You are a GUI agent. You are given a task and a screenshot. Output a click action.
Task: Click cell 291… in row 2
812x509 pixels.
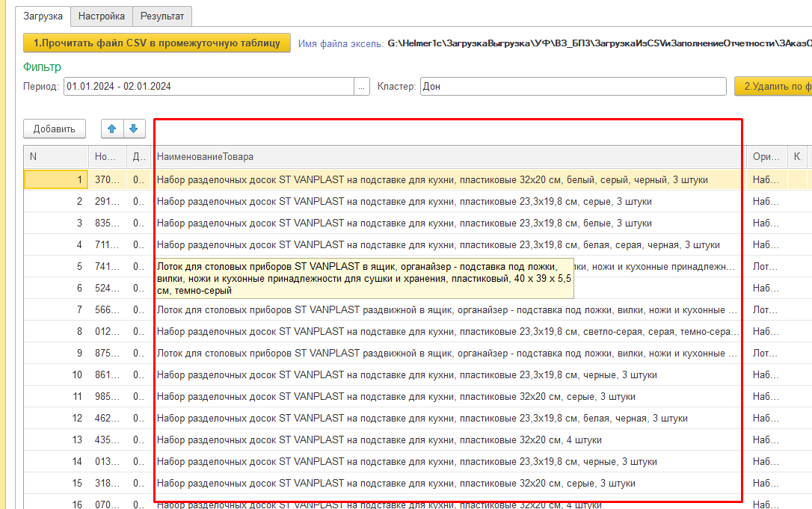pos(108,201)
